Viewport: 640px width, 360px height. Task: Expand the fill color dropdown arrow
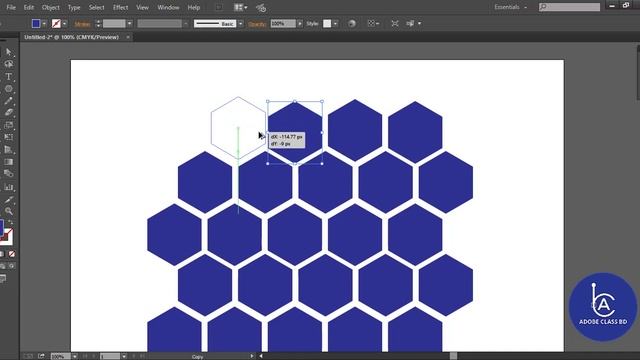44,24
